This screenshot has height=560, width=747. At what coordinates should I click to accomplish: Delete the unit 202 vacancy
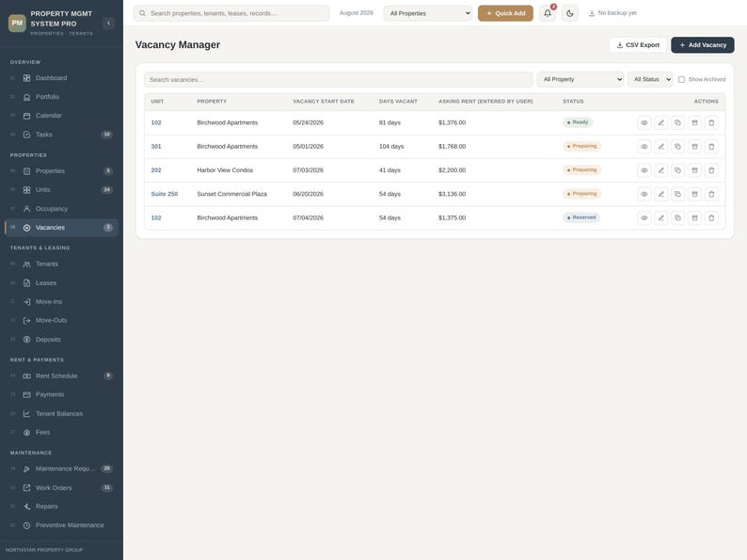711,170
